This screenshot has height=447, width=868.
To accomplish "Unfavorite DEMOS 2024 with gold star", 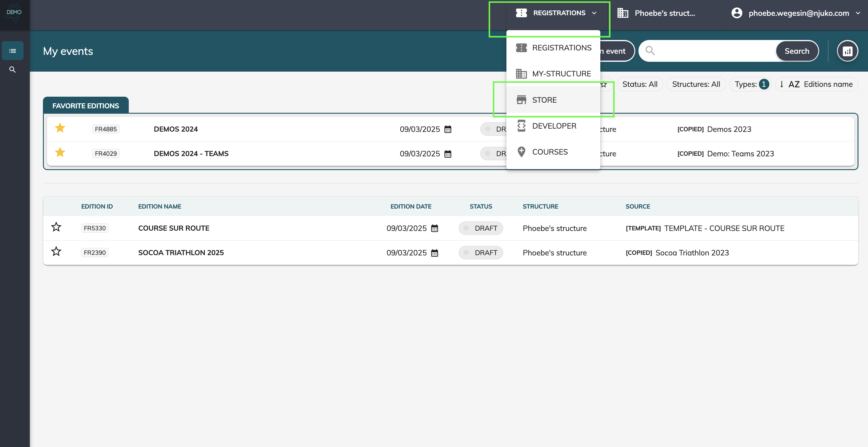I will (x=60, y=128).
